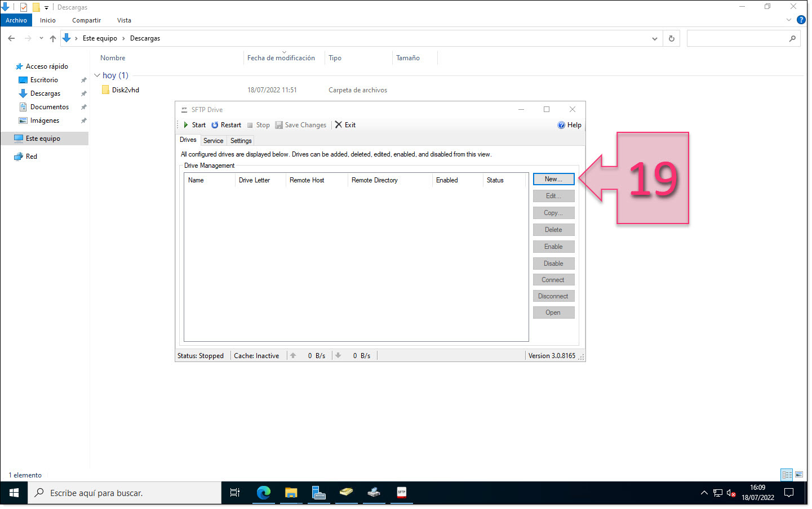Image resolution: width=812 pixels, height=509 pixels.
Task: Open the Archivo menu in Explorer
Action: [16, 20]
